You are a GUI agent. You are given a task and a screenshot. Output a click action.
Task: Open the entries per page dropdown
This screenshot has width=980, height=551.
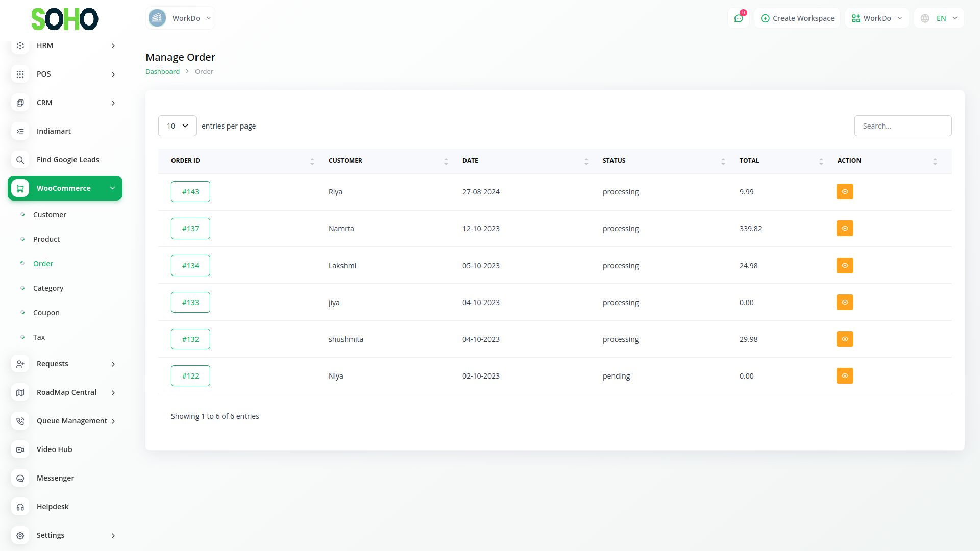pyautogui.click(x=177, y=126)
